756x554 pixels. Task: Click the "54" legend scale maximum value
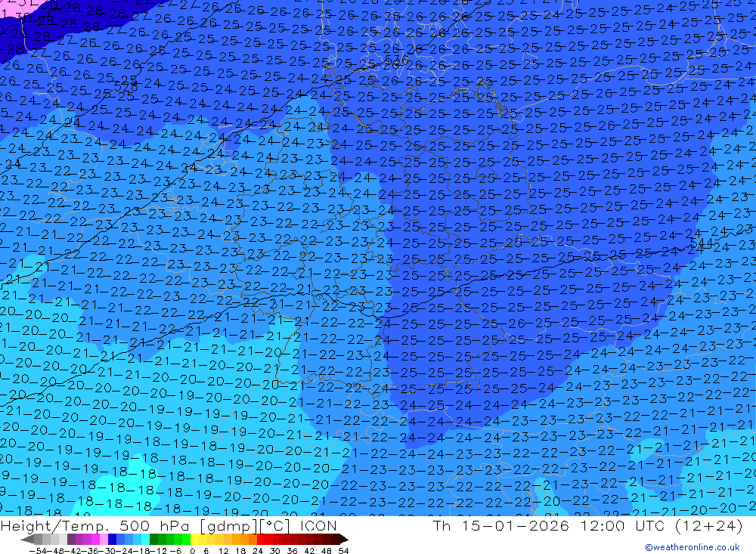pyautogui.click(x=343, y=551)
